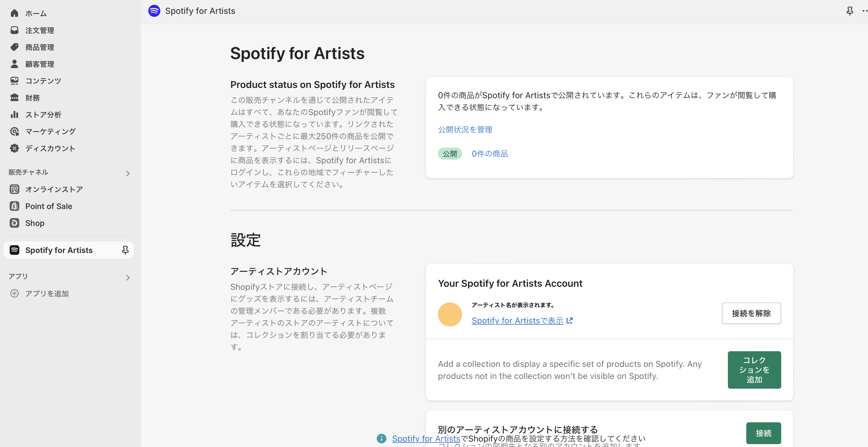Select Point of Sale channel
Image resolution: width=868 pixels, height=447 pixels.
(49, 206)
